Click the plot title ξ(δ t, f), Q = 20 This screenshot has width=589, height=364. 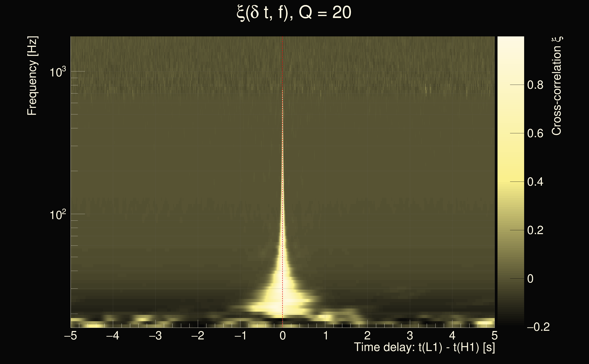(294, 13)
